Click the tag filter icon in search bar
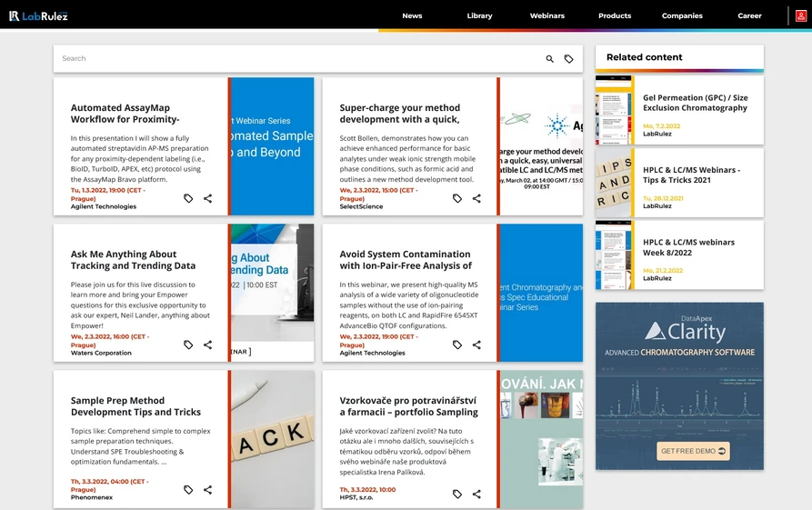The height and width of the screenshot is (510, 812). (x=568, y=59)
